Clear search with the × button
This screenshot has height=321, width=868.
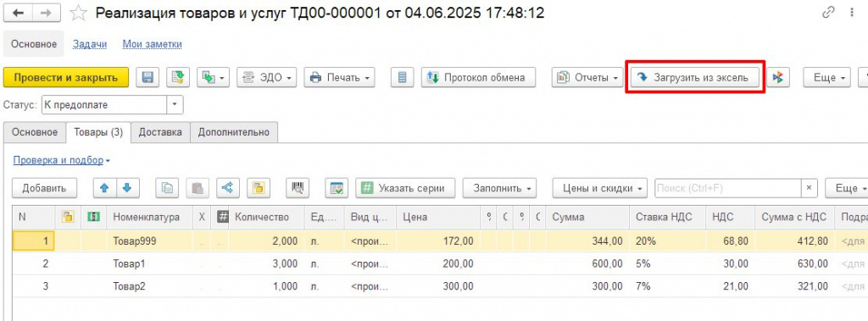(809, 188)
